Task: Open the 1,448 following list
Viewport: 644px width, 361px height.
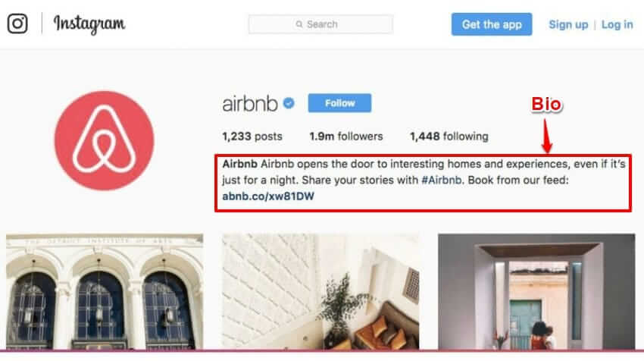Action: tap(449, 136)
